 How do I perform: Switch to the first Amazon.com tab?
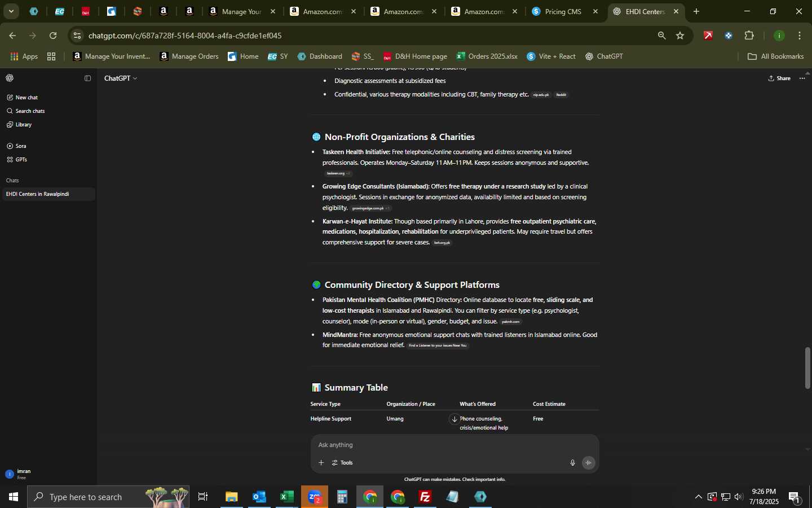pyautogui.click(x=323, y=11)
